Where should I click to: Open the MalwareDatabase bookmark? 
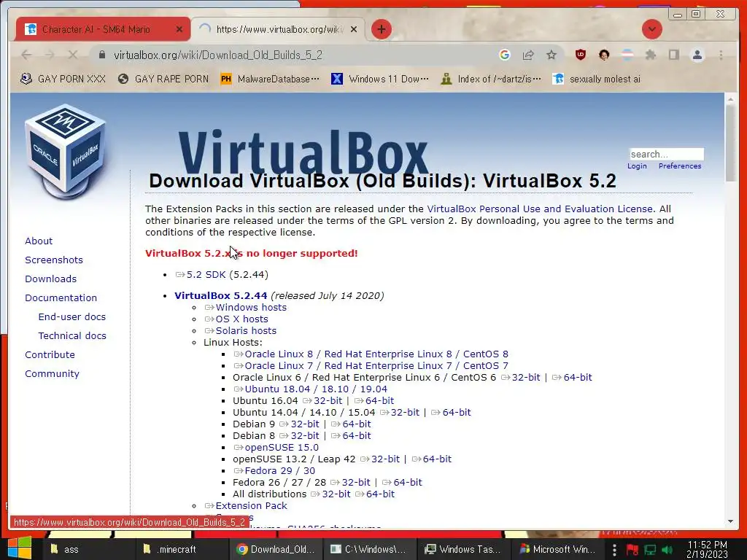click(270, 79)
